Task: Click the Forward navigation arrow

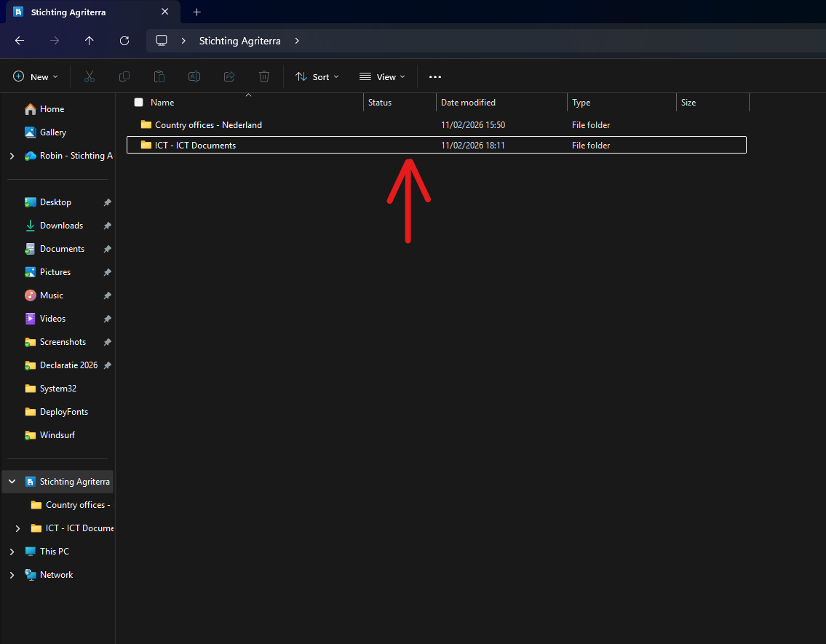Action: [x=55, y=41]
